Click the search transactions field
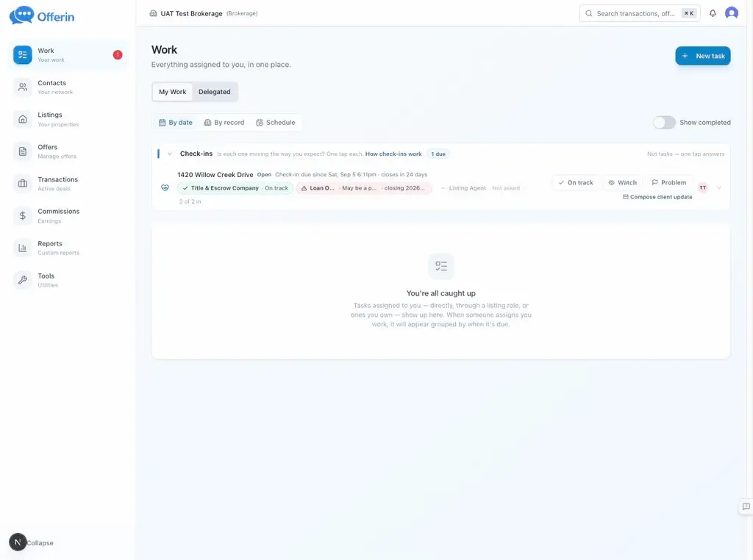Screen dimensions: 753x560 coord(640,13)
